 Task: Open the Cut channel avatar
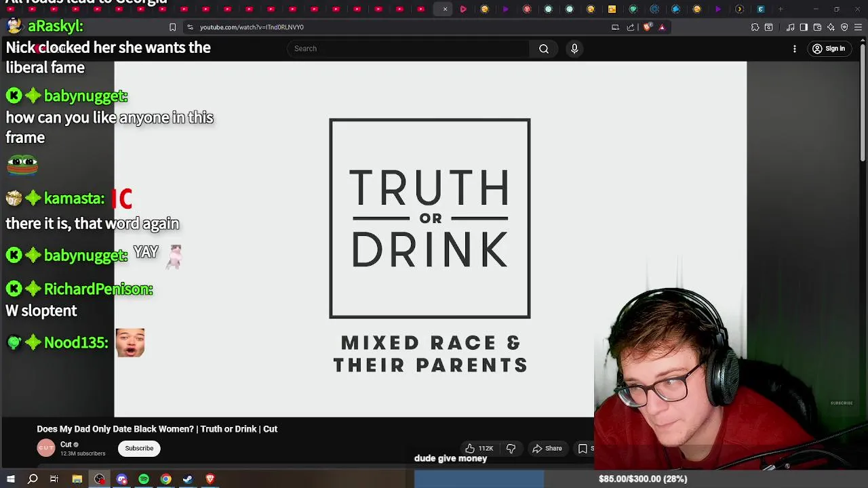pos(46,448)
